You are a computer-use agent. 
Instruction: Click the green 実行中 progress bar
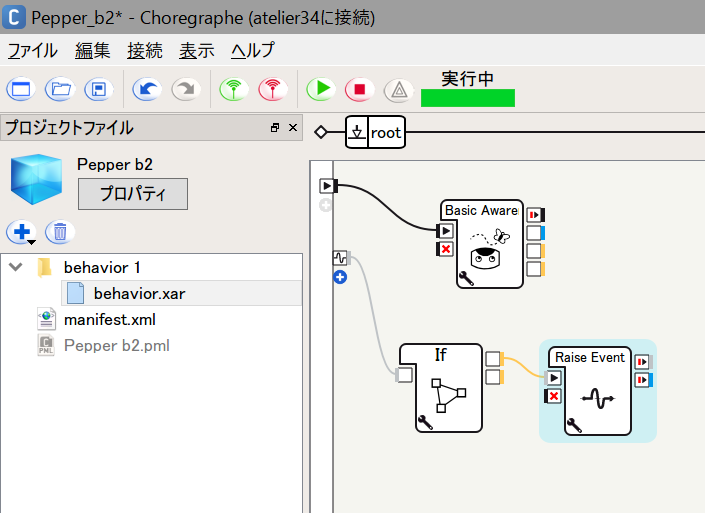[468, 98]
